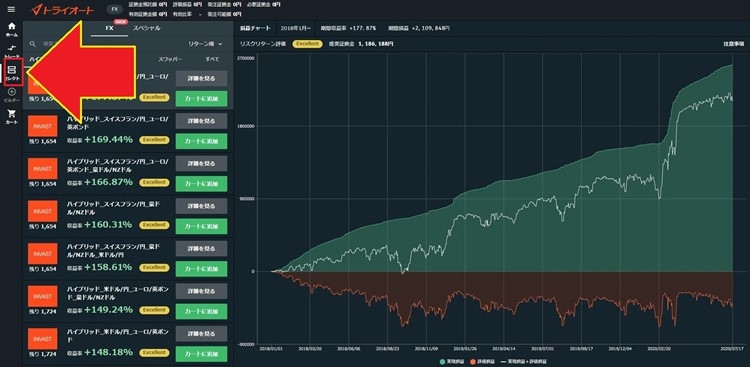Open the Cart (カート) sidebar icon

pyautogui.click(x=12, y=117)
